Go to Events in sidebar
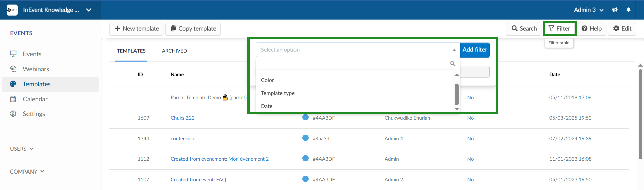The width and height of the screenshot is (644, 190). click(x=32, y=54)
